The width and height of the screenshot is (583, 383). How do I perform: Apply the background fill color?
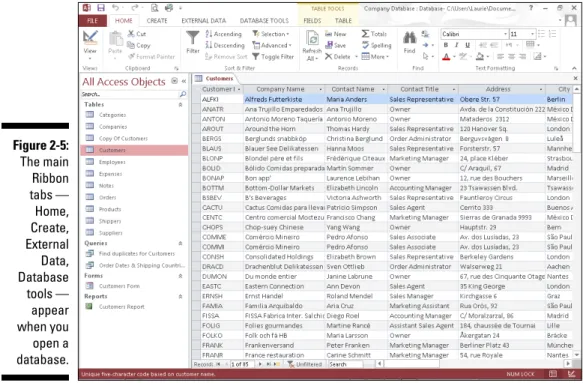pos(480,57)
